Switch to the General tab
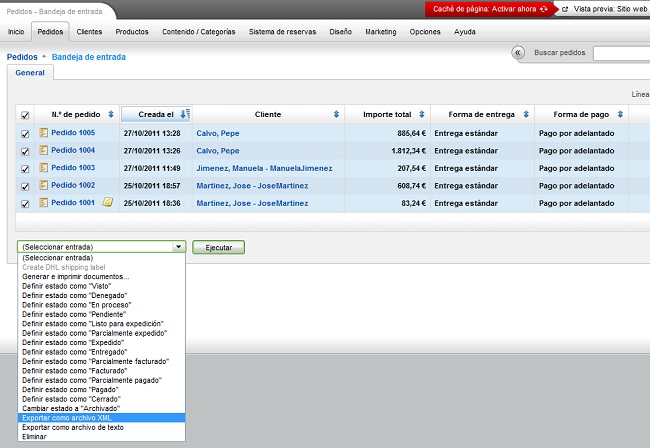This screenshot has width=650, height=448. 30,73
